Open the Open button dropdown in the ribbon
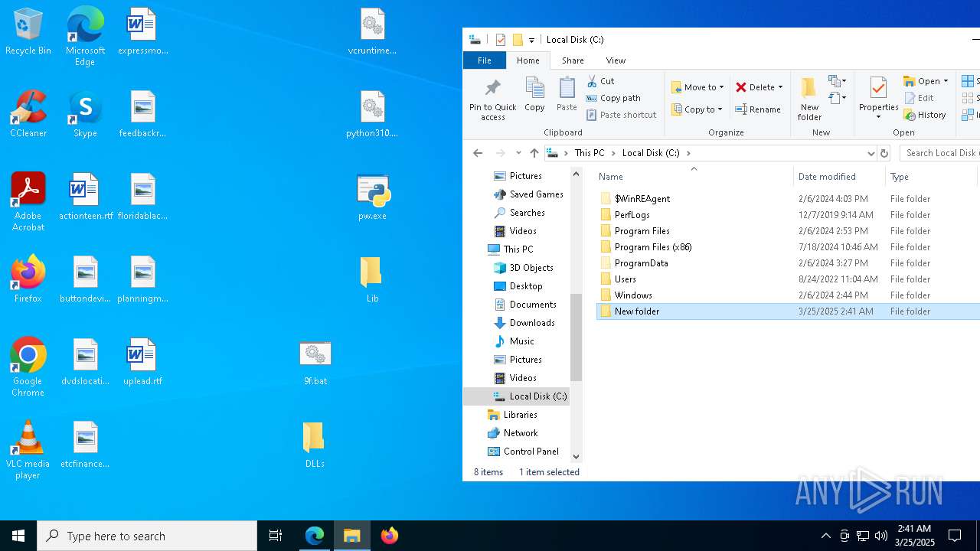The width and height of the screenshot is (980, 551). click(x=946, y=81)
